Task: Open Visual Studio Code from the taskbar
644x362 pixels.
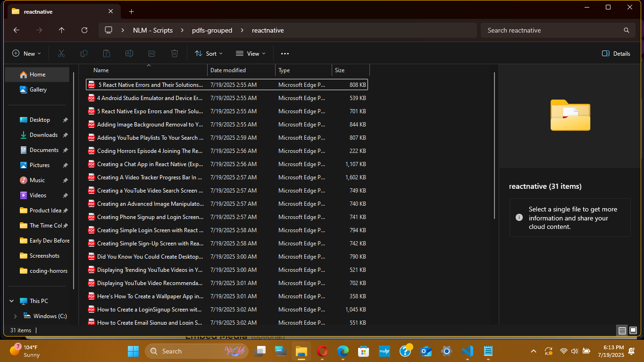Action: (468, 351)
